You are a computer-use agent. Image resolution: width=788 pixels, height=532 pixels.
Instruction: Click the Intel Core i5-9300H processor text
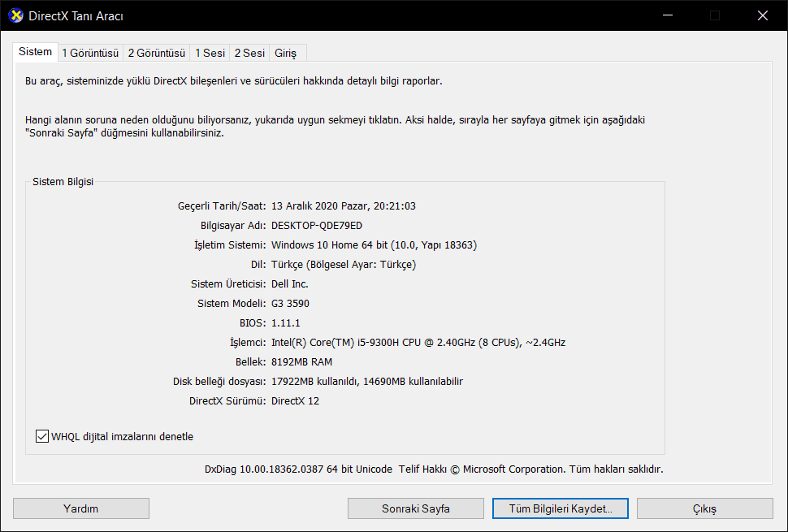tap(418, 343)
